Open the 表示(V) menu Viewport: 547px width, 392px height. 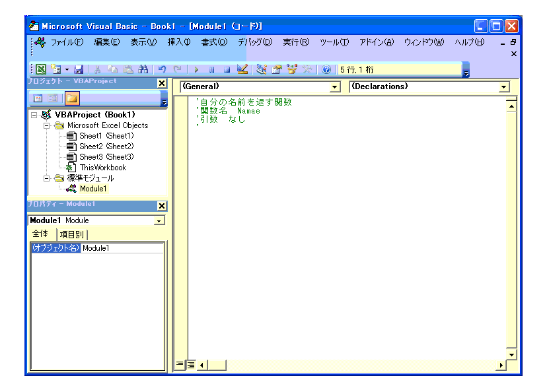click(143, 42)
